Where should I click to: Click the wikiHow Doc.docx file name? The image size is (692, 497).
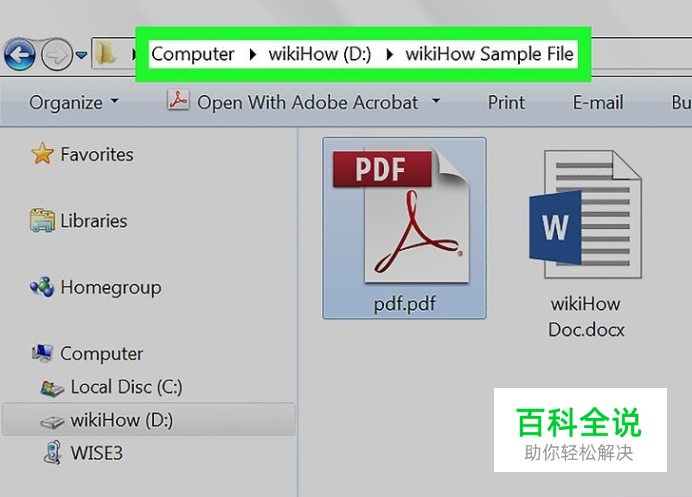(586, 316)
